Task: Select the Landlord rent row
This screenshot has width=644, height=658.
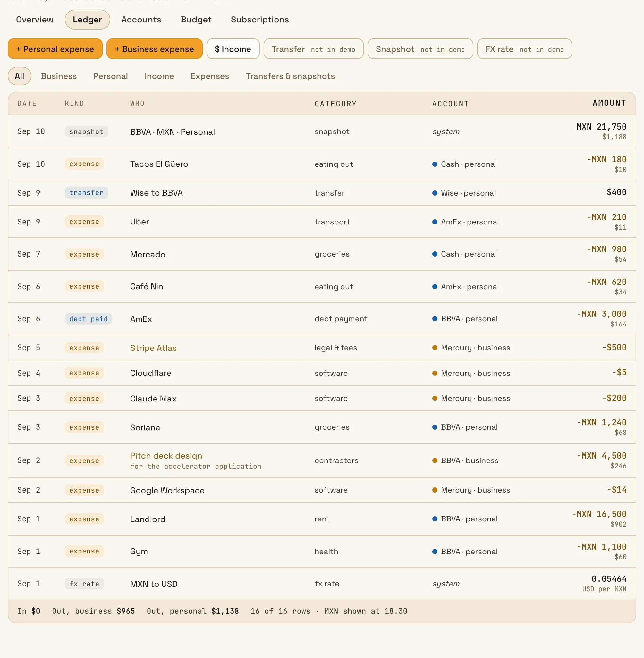Action: click(x=322, y=519)
